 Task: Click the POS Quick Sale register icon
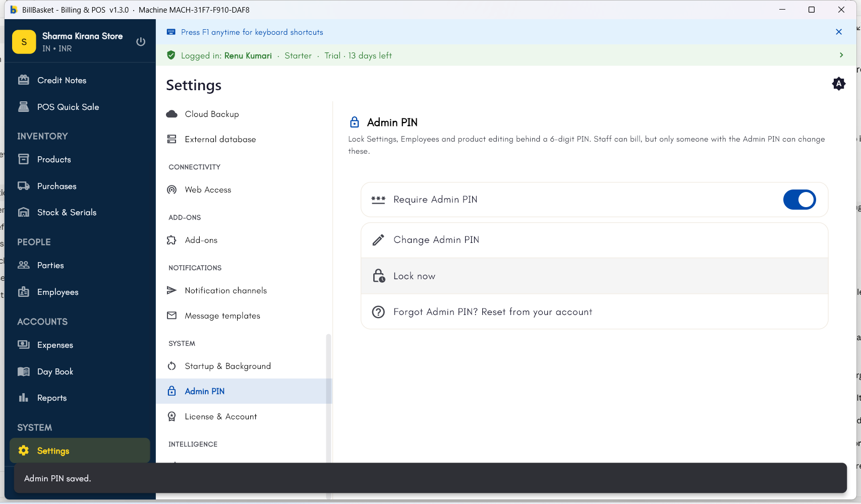click(x=24, y=106)
